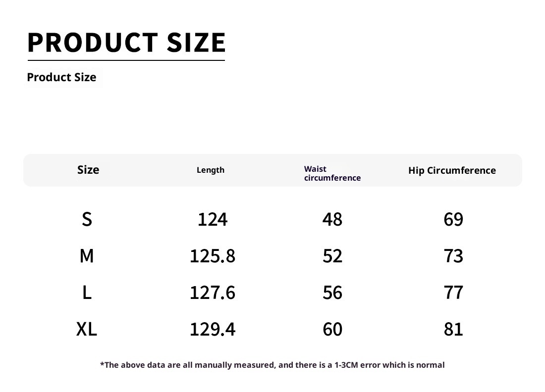Click hip value 69 for size S
This screenshot has height=392, width=545.
coord(453,219)
